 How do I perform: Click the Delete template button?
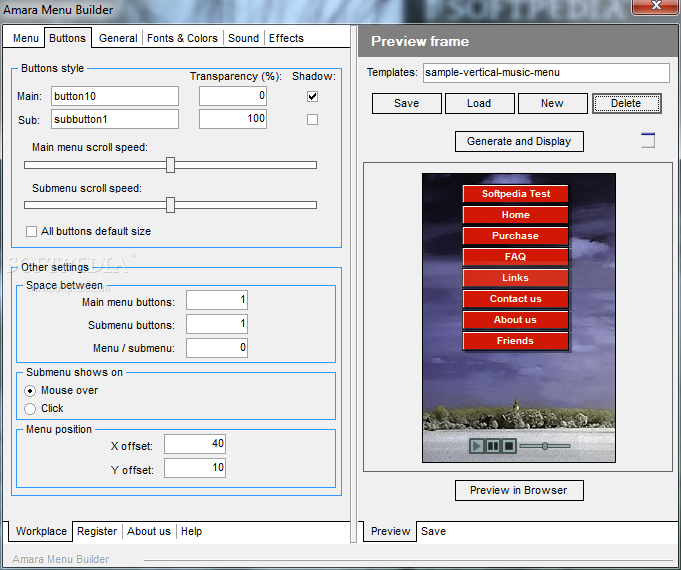(626, 103)
